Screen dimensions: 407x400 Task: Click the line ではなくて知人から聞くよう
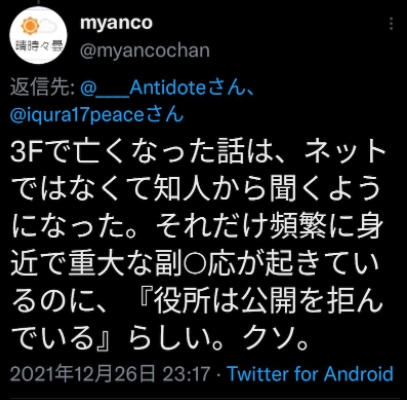pyautogui.click(x=198, y=189)
